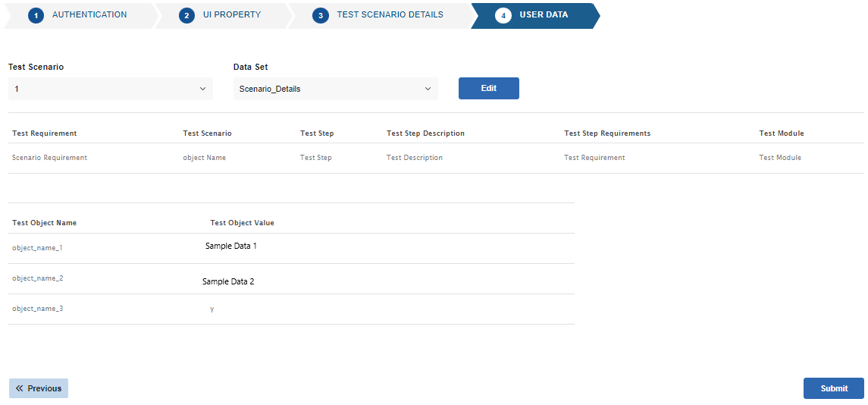Open the Test Scenario Details step tab
Image resolution: width=868 pixels, height=405 pixels.
390,15
